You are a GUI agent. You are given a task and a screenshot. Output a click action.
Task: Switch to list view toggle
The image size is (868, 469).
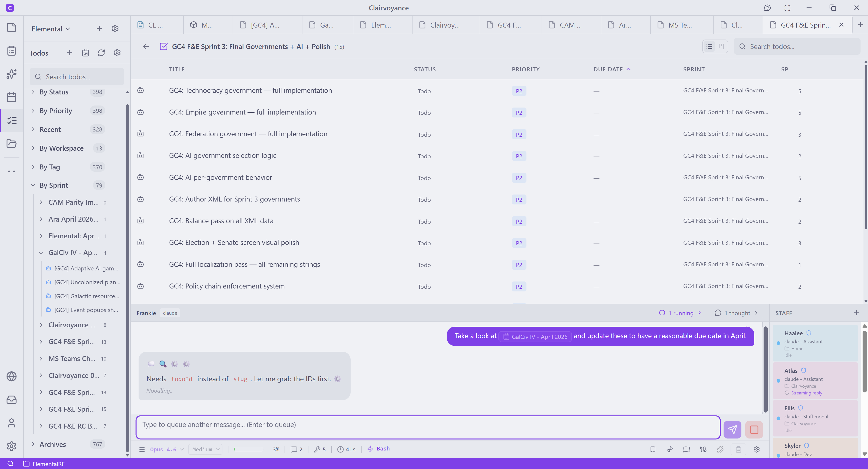[709, 47]
